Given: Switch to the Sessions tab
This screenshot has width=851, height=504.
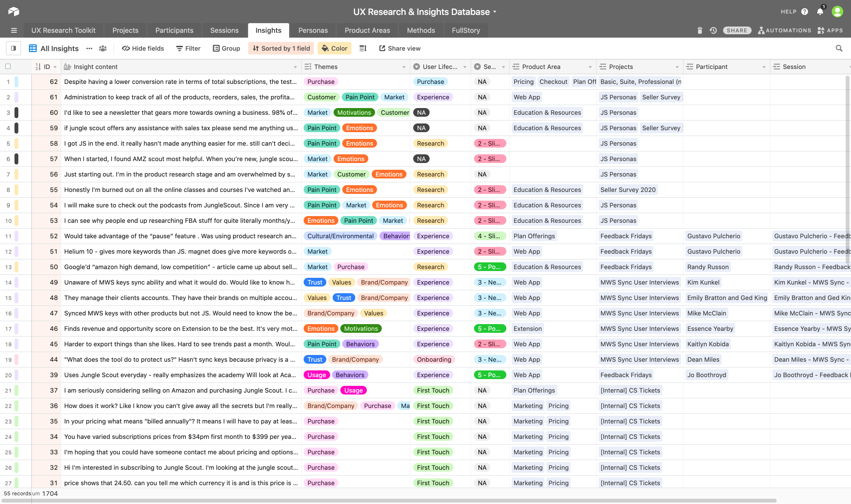Looking at the screenshot, I should 224,30.
